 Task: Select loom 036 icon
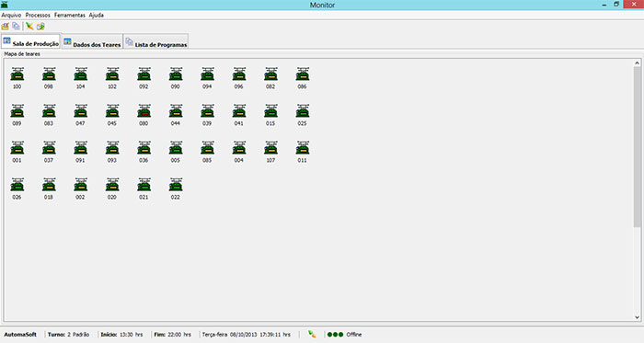[x=144, y=148]
